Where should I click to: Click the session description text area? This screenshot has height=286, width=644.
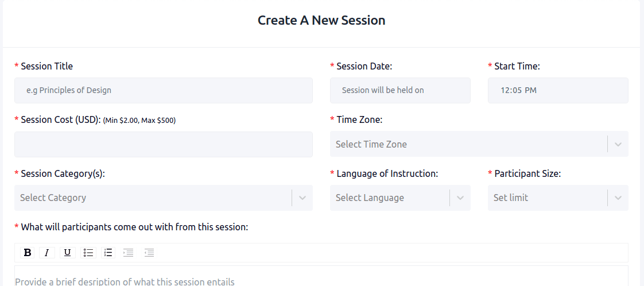click(321, 276)
